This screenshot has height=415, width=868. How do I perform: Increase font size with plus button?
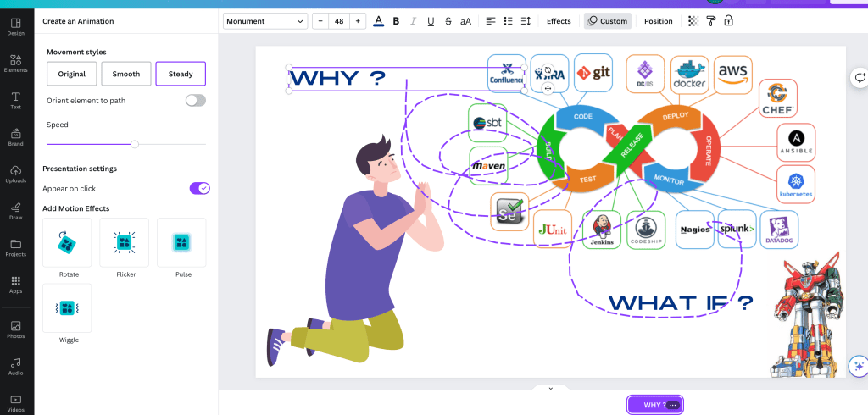pos(358,21)
